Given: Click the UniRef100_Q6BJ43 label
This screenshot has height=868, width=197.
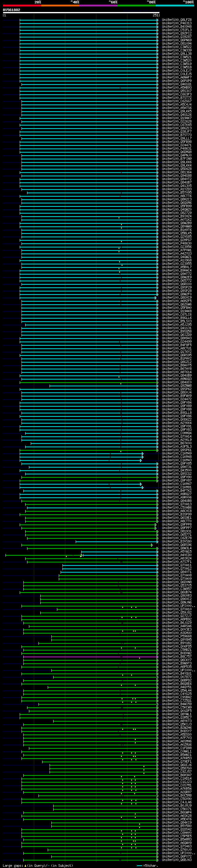Looking at the screenshot, I should pyautogui.click(x=177, y=860).
